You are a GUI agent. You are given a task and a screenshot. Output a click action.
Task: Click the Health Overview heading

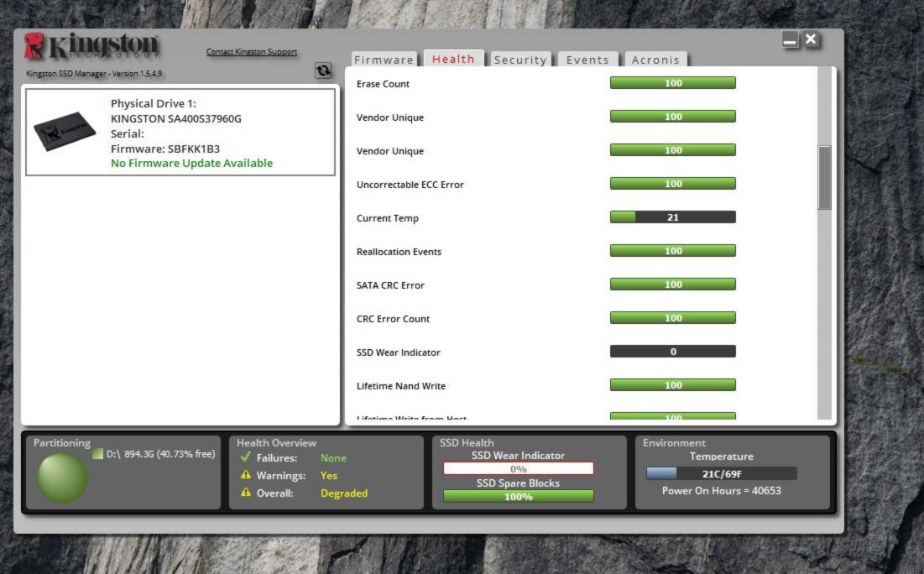click(x=276, y=442)
